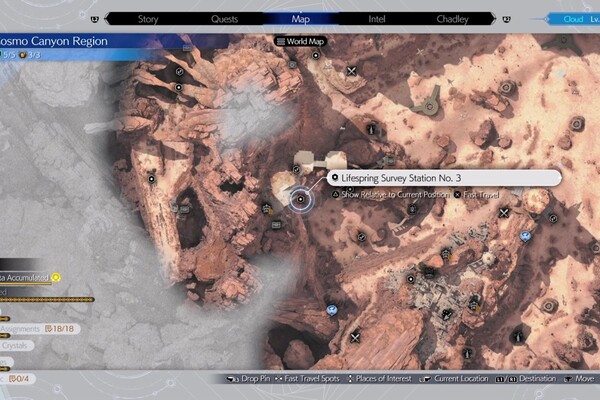Screen dimensions: 600x400
Task: Click the Places of Interest hint
Action: (x=379, y=379)
